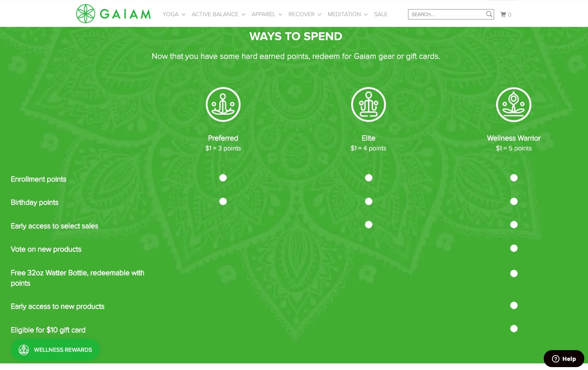Open the shopping cart icon
The height and width of the screenshot is (370, 588).
click(503, 15)
